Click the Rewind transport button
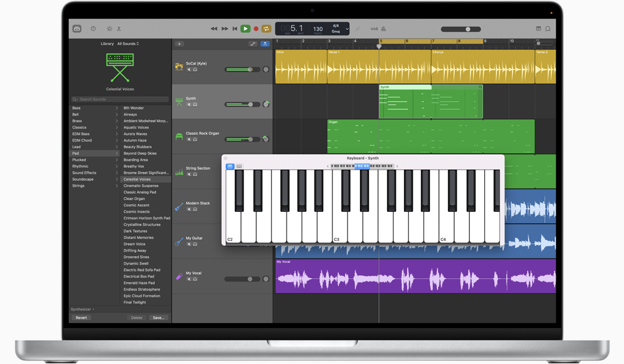This screenshot has height=364, width=624. [x=214, y=29]
